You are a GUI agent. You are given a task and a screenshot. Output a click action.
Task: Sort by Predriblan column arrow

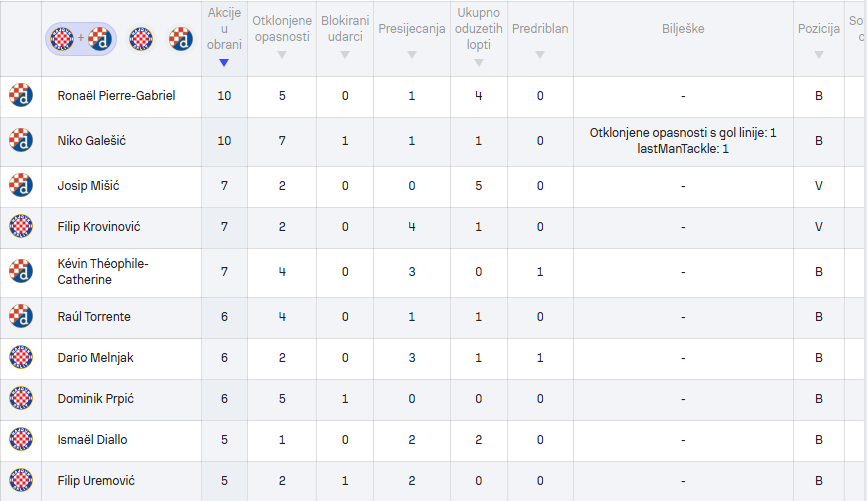540,55
